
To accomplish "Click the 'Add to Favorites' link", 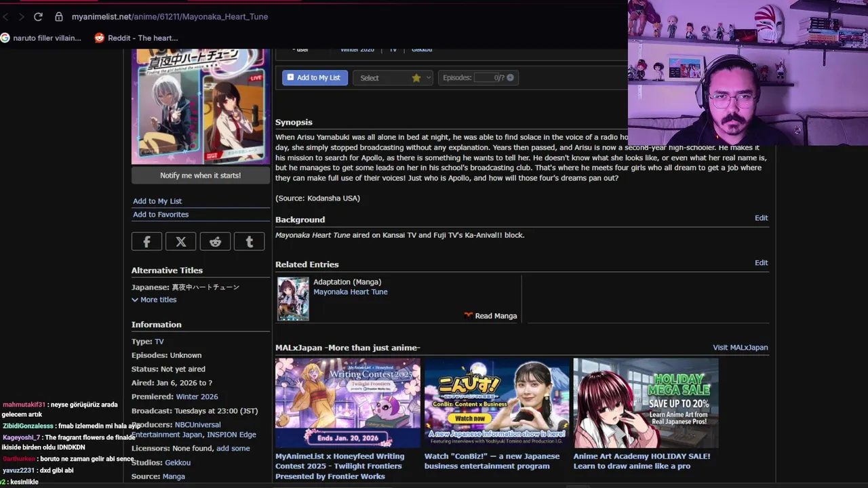I will pos(161,214).
